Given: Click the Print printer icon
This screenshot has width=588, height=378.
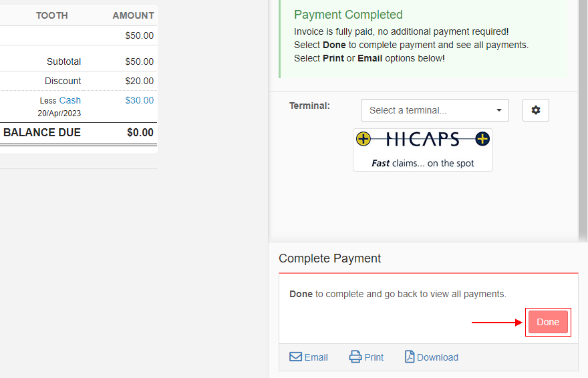Looking at the screenshot, I should (355, 357).
